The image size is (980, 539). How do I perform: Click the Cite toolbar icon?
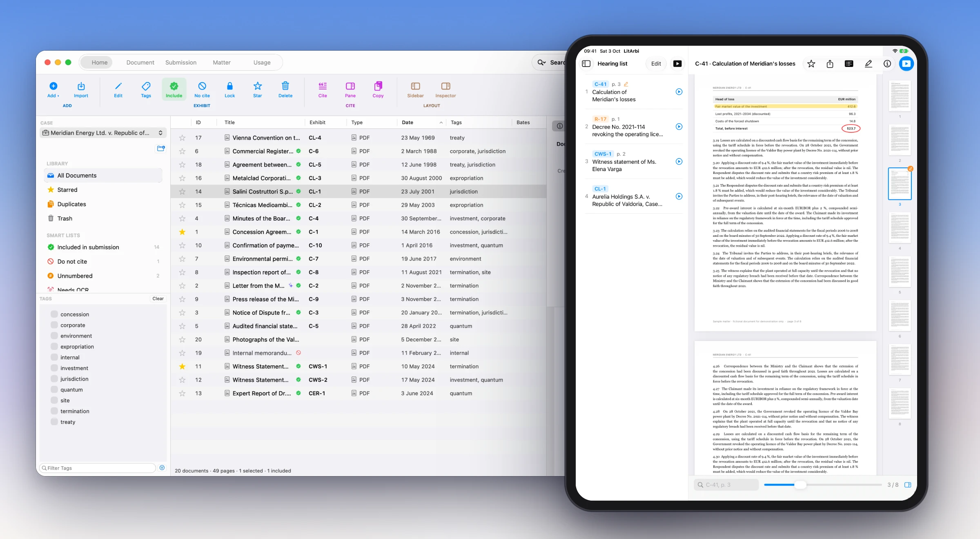click(x=323, y=89)
